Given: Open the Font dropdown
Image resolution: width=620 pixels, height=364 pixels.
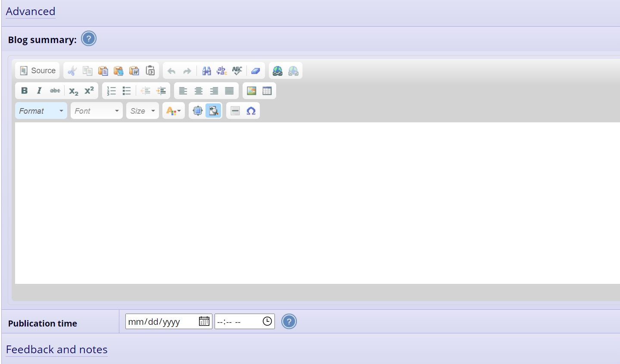Looking at the screenshot, I should 97,111.
